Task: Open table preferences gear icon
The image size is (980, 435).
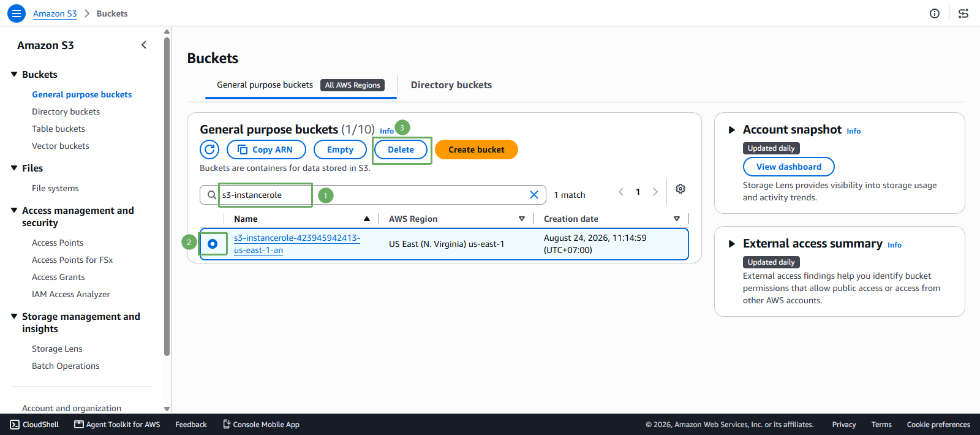Action: pos(680,189)
